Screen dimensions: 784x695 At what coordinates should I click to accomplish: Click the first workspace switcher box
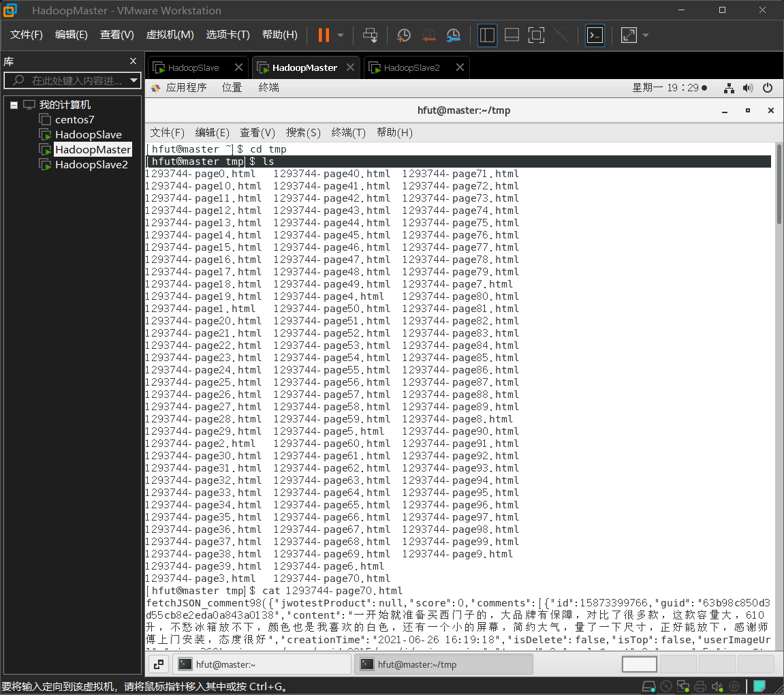click(x=639, y=664)
